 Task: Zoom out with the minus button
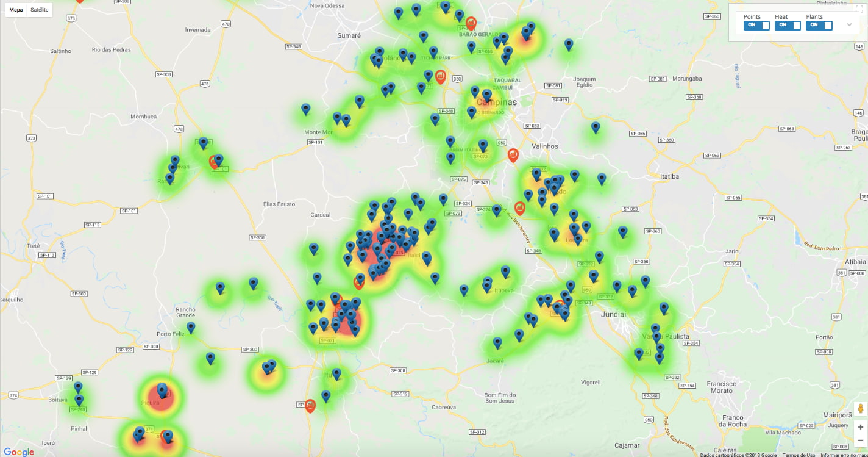tap(860, 441)
